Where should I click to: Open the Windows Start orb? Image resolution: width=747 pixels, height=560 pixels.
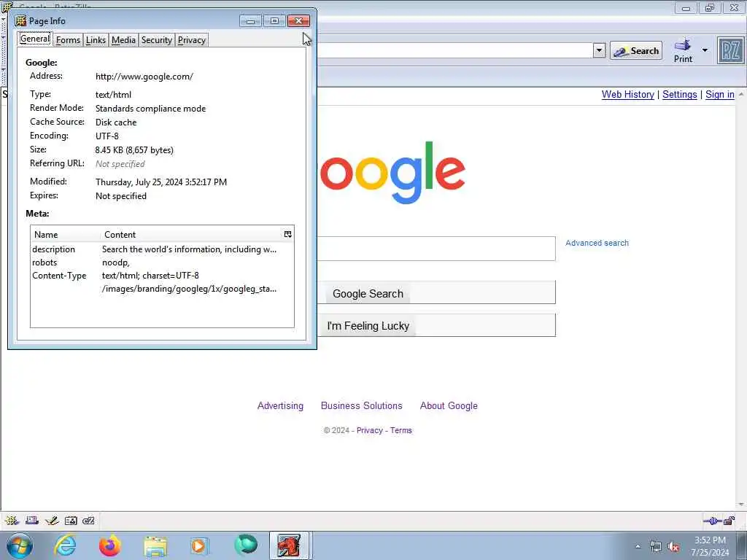point(19,545)
